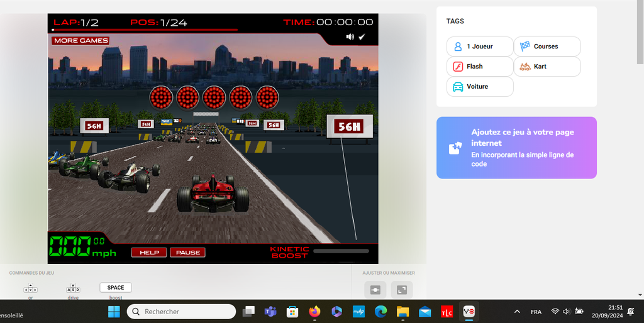Select the Flash tag
The image size is (644, 323).
pyautogui.click(x=480, y=67)
